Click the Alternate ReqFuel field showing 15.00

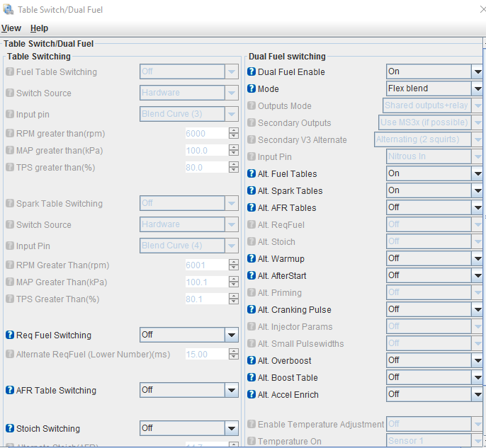coord(207,354)
